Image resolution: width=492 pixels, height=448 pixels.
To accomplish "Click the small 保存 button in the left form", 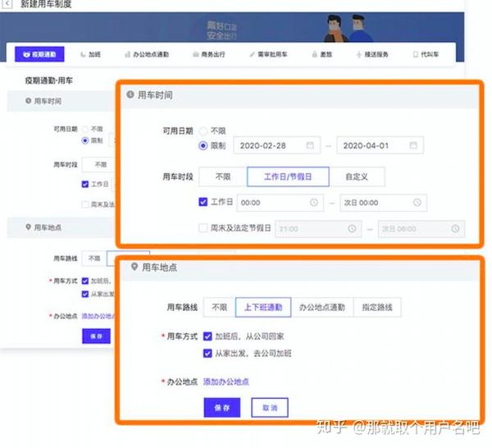I will click(96, 336).
